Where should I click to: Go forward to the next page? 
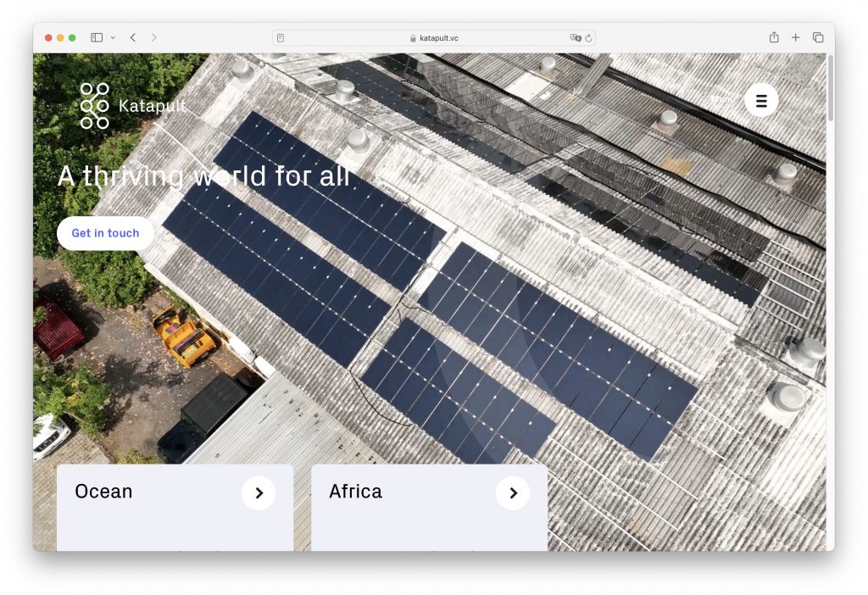153,37
